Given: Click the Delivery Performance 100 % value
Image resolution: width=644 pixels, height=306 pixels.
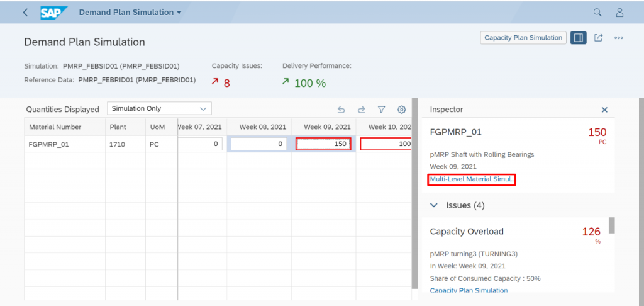Looking at the screenshot, I should coord(310,84).
